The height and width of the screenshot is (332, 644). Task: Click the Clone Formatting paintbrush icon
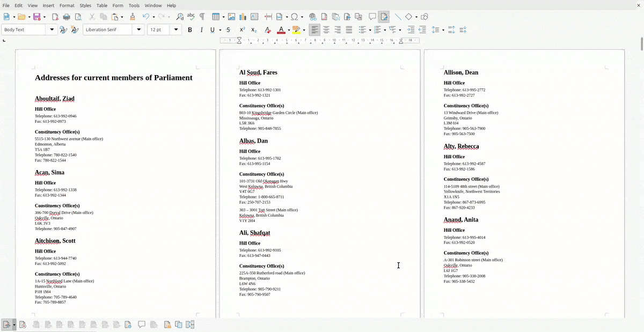(x=133, y=17)
